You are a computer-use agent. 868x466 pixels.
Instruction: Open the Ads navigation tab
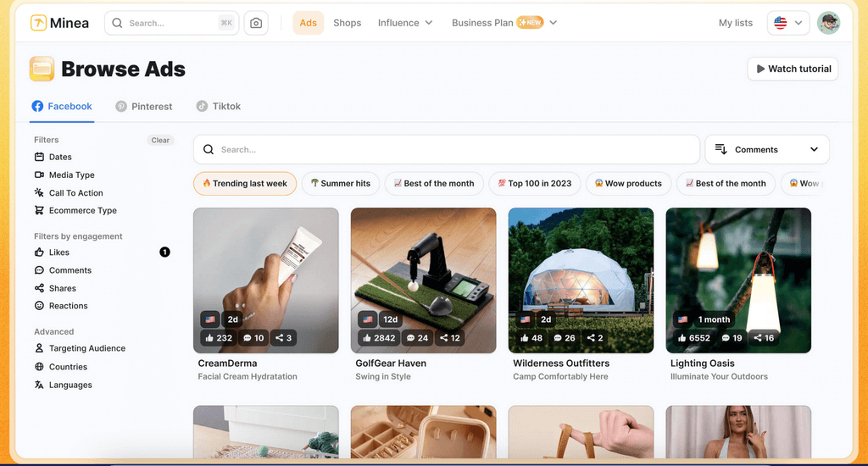(309, 23)
